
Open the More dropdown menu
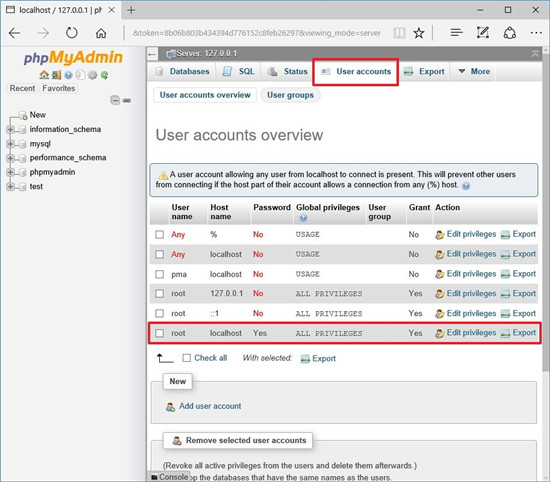click(474, 71)
